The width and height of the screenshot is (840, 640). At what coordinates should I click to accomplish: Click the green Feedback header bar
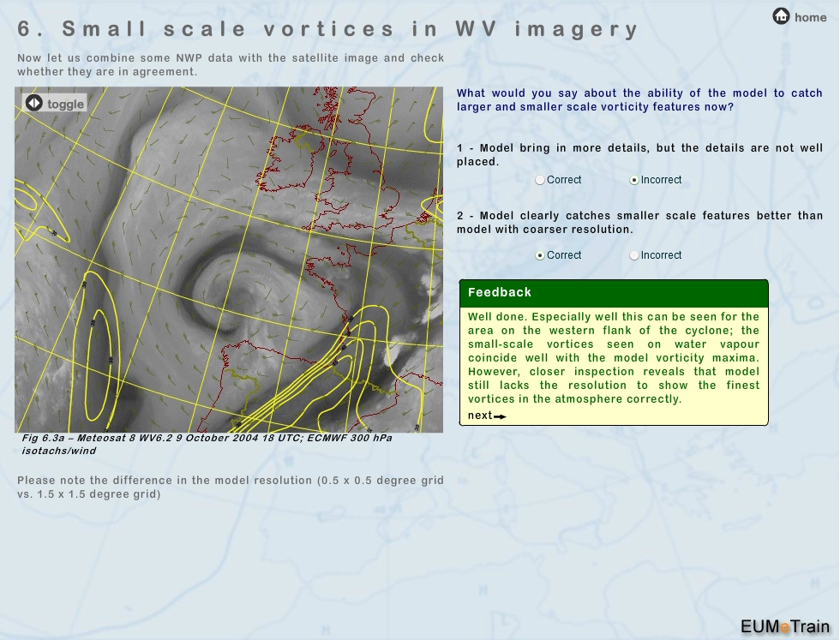click(614, 292)
